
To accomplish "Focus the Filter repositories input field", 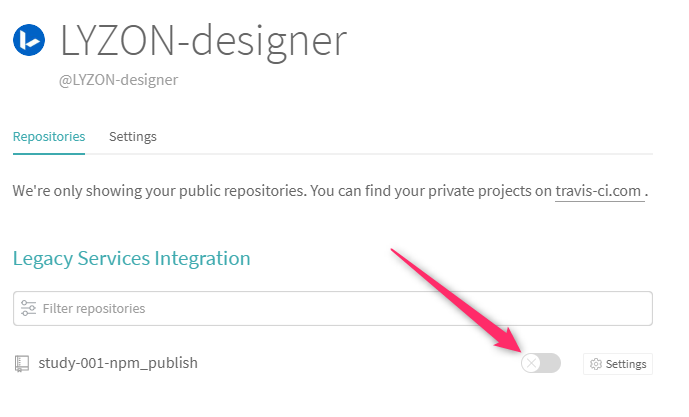I will pos(333,308).
